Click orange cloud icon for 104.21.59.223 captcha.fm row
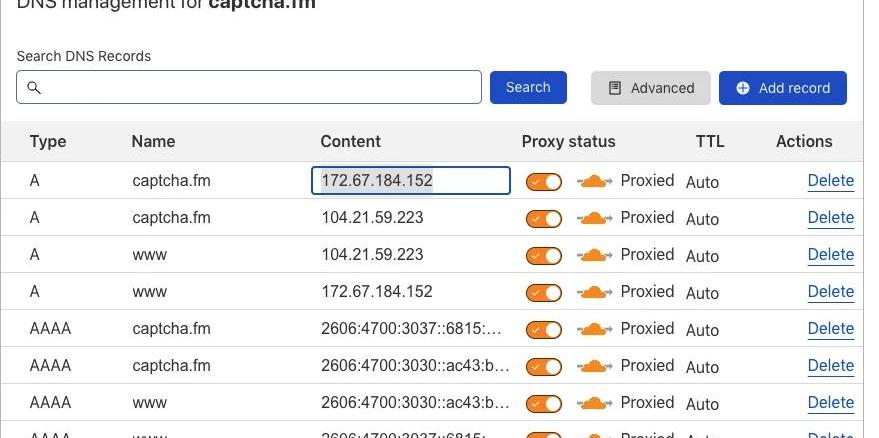 (x=594, y=218)
